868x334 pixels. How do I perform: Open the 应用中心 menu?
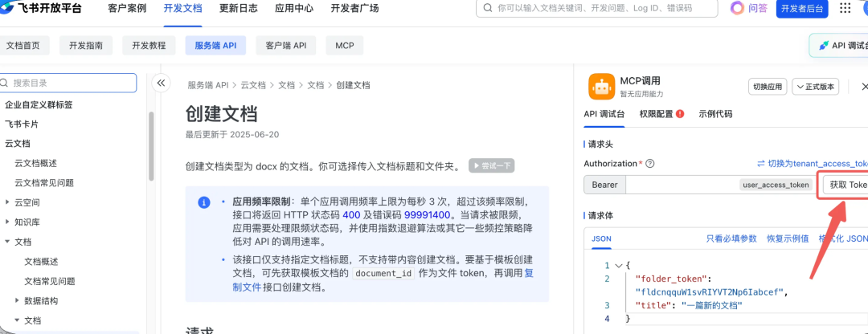click(x=294, y=8)
